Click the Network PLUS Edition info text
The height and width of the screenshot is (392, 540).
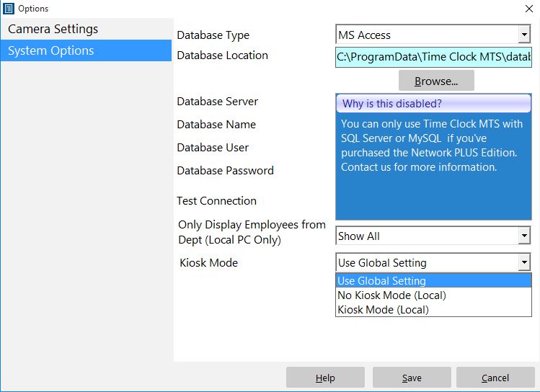[x=432, y=146]
